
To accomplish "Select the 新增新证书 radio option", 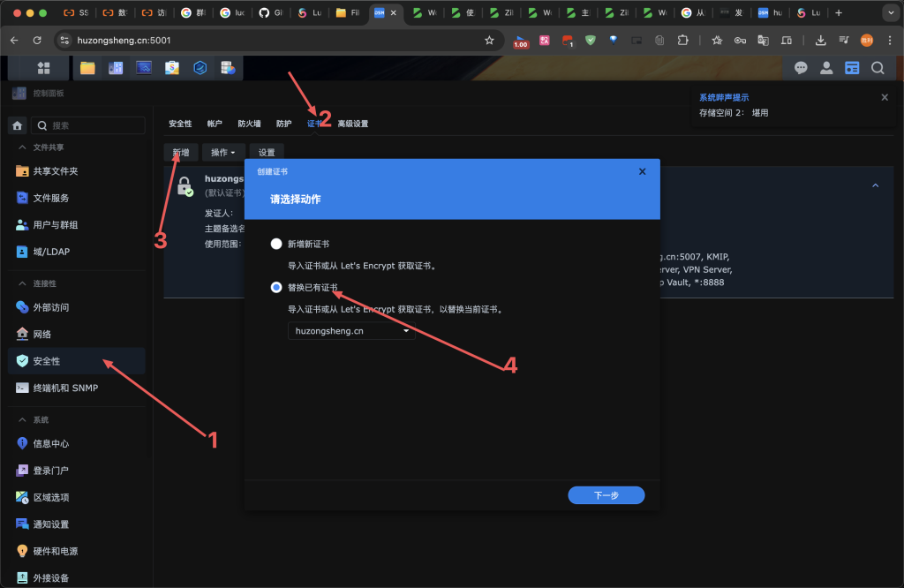I will [x=277, y=244].
